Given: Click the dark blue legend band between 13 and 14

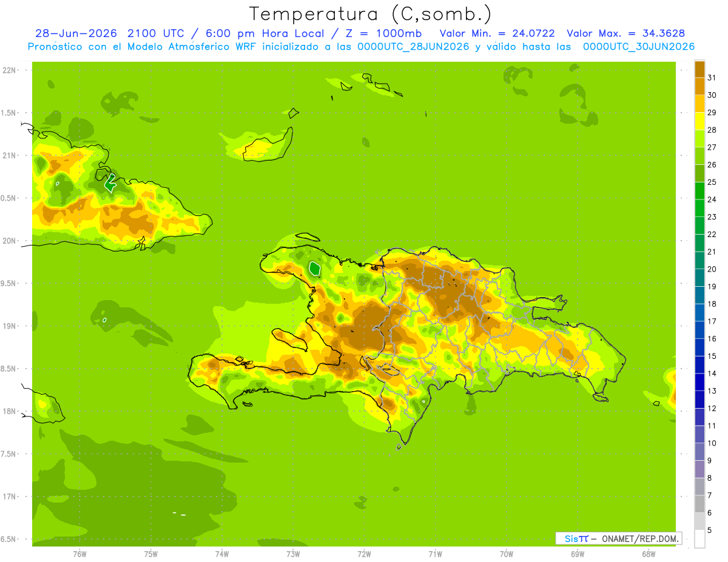Looking at the screenshot, I should click(699, 382).
